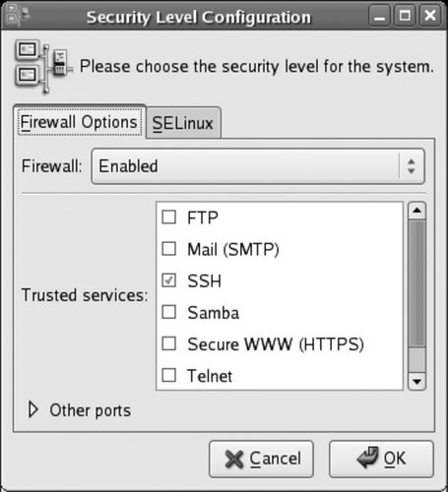
Task: Switch to the SELinux tab
Action: click(x=183, y=123)
